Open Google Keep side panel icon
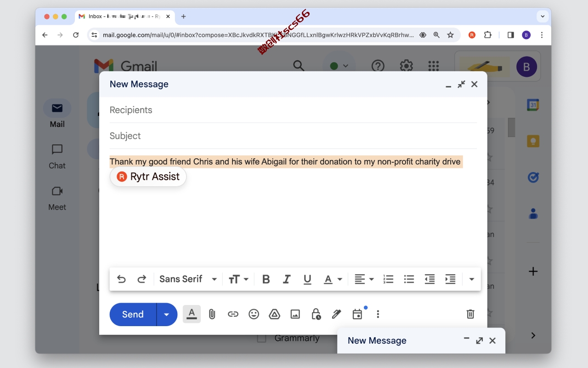The image size is (588, 368). pos(533,141)
